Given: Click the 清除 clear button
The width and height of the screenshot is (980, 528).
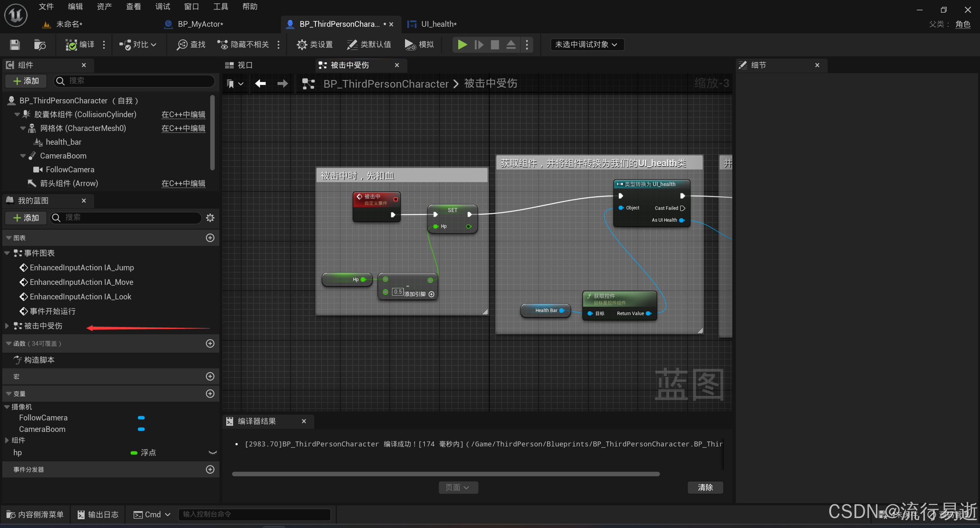Looking at the screenshot, I should tap(705, 487).
